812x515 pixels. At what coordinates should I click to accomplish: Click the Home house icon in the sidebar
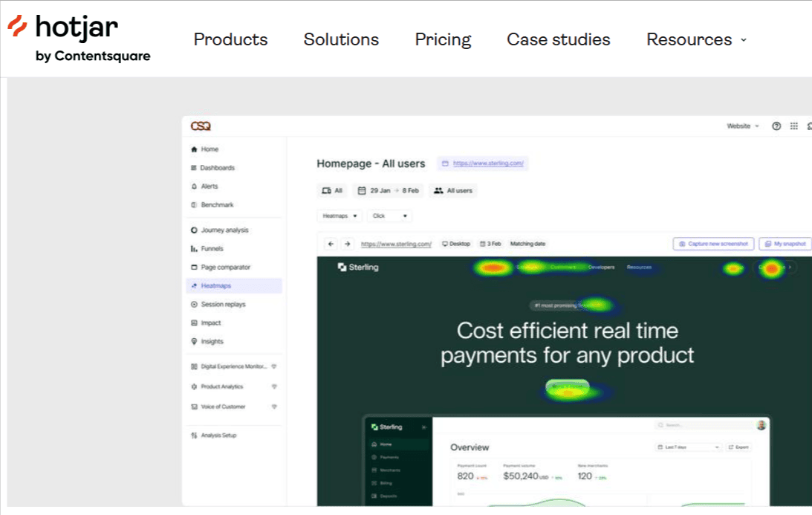pos(194,149)
